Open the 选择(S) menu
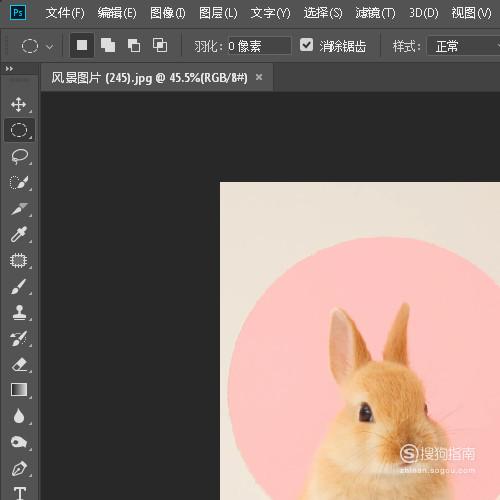This screenshot has height=500, width=500. 323,13
